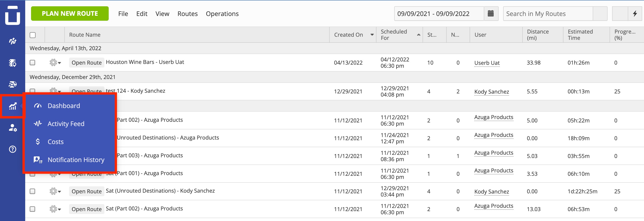Click the 33.98 distance cell
The image size is (644, 221).
(x=534, y=63)
